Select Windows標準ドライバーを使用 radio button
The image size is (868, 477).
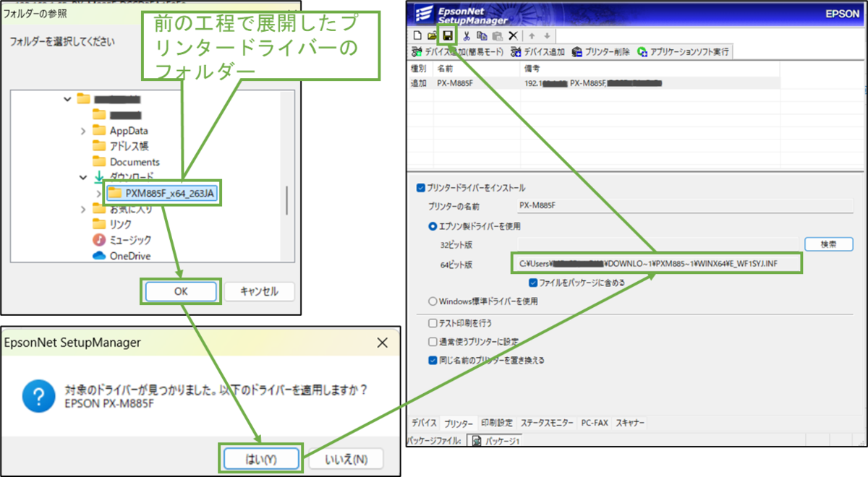point(433,301)
